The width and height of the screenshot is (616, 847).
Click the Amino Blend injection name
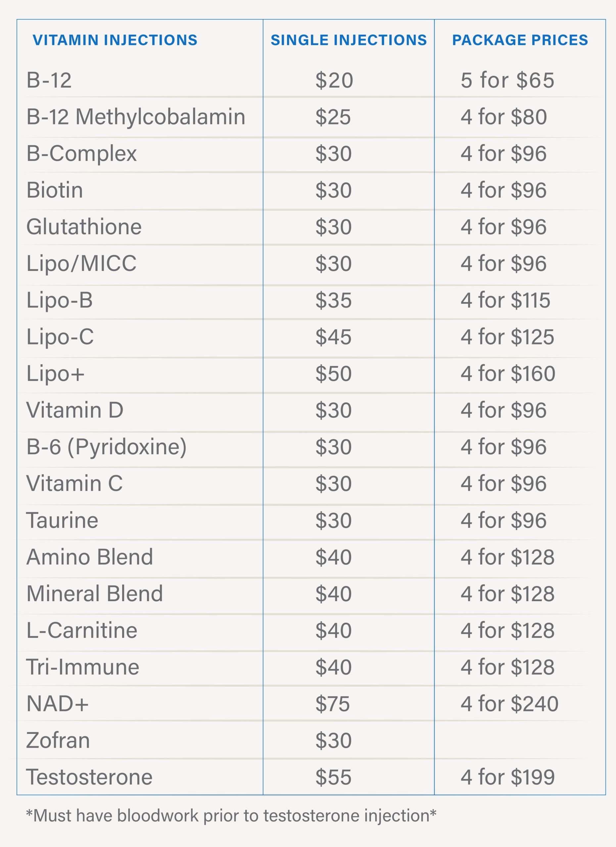90,557
